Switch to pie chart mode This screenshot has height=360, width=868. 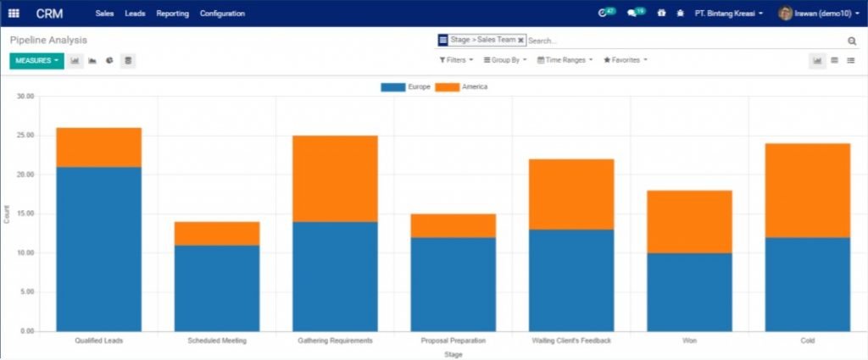click(x=109, y=61)
